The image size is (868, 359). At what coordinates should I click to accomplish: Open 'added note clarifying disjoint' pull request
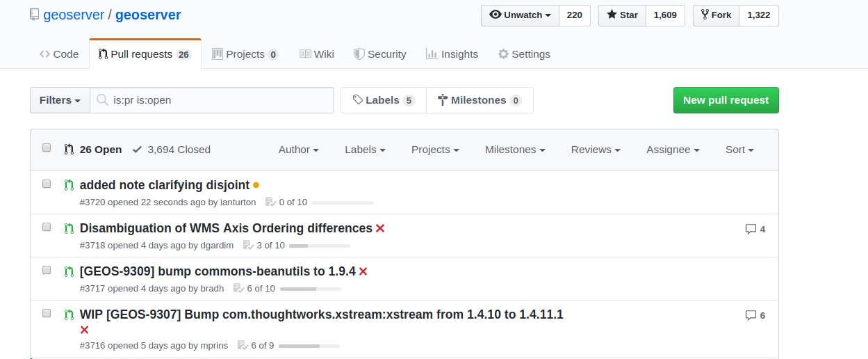(165, 185)
